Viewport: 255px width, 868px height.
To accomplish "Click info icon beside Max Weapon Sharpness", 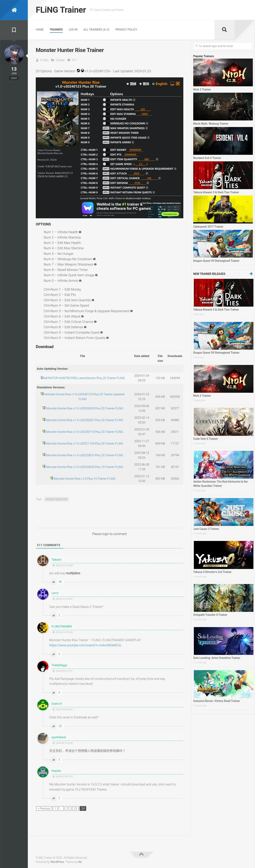I will tap(96, 265).
